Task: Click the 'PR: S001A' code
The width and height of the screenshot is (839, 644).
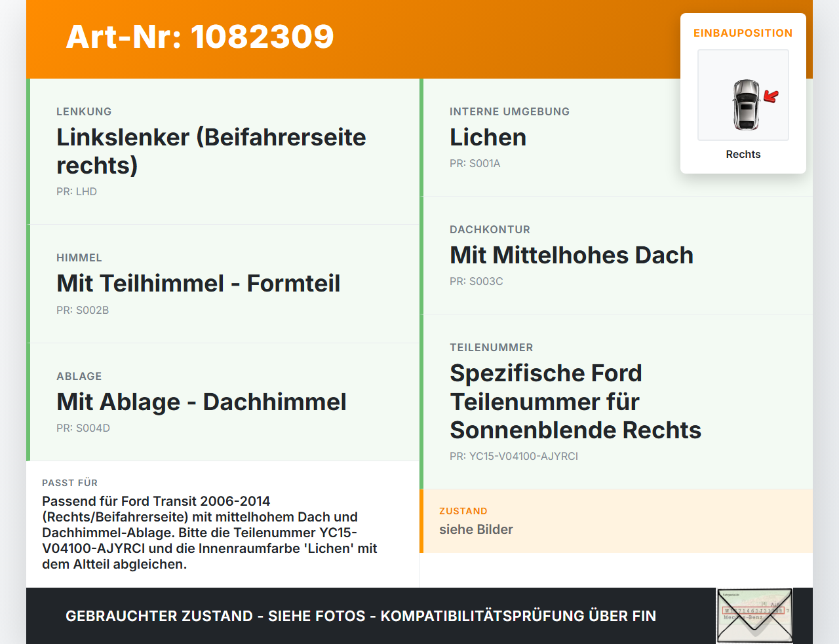Action: click(x=475, y=163)
